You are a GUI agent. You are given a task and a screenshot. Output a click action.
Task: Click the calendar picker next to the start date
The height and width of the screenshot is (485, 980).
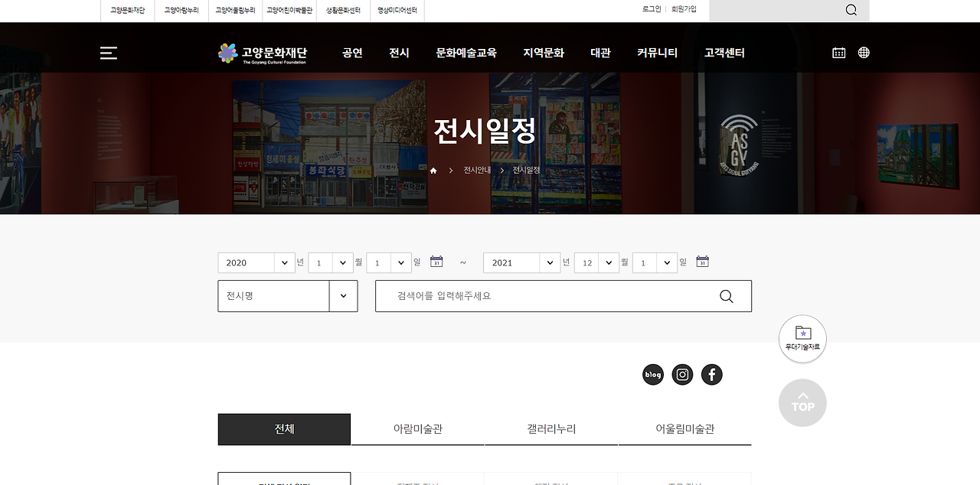[x=436, y=262]
